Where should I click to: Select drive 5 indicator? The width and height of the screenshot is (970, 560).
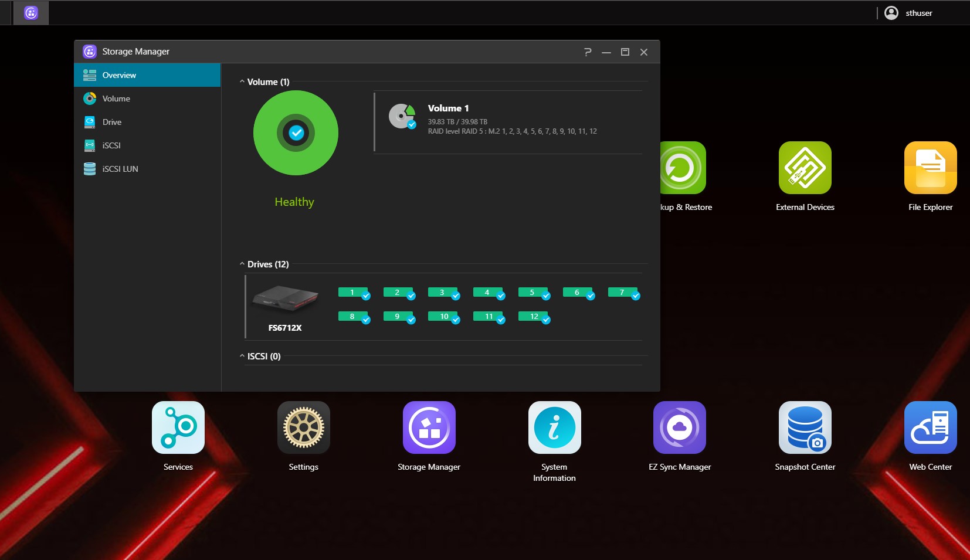534,293
